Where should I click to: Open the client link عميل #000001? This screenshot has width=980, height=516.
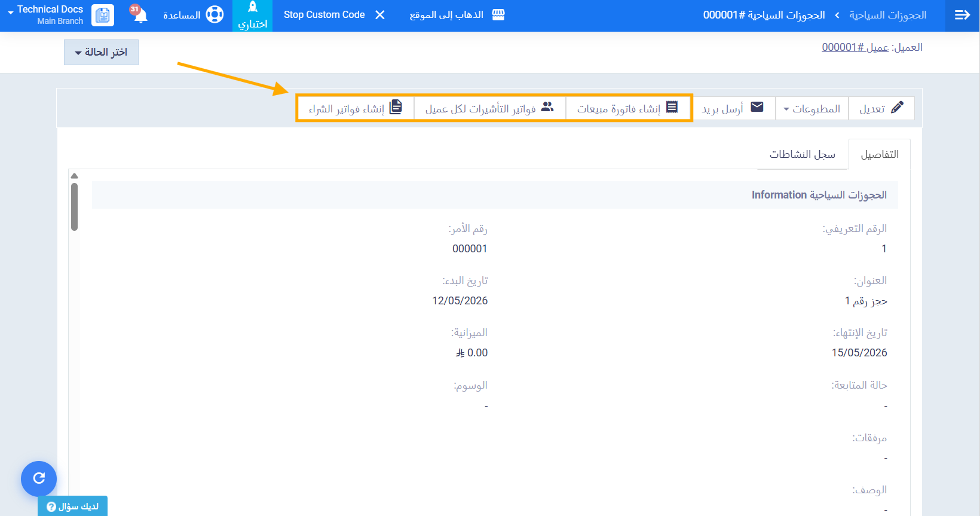click(x=855, y=47)
